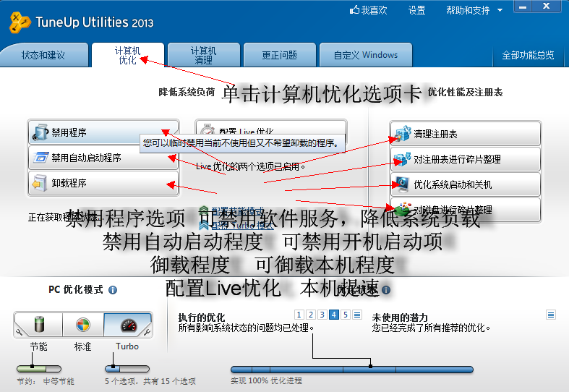569x392 pixels.
Task: Click the 配置 Live 优化 stopwatch icon
Action: click(208, 131)
